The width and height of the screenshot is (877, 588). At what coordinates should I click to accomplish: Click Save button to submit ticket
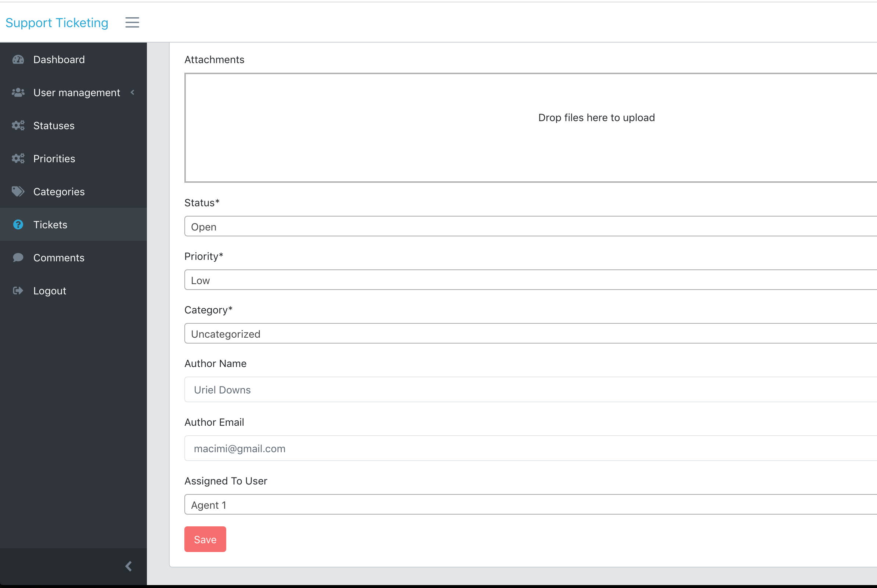205,539
